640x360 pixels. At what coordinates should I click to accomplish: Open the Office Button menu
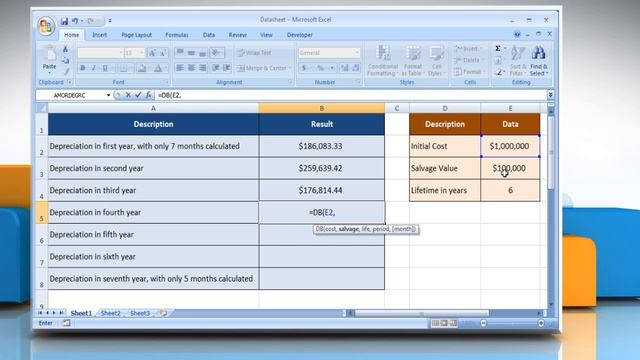click(x=46, y=26)
